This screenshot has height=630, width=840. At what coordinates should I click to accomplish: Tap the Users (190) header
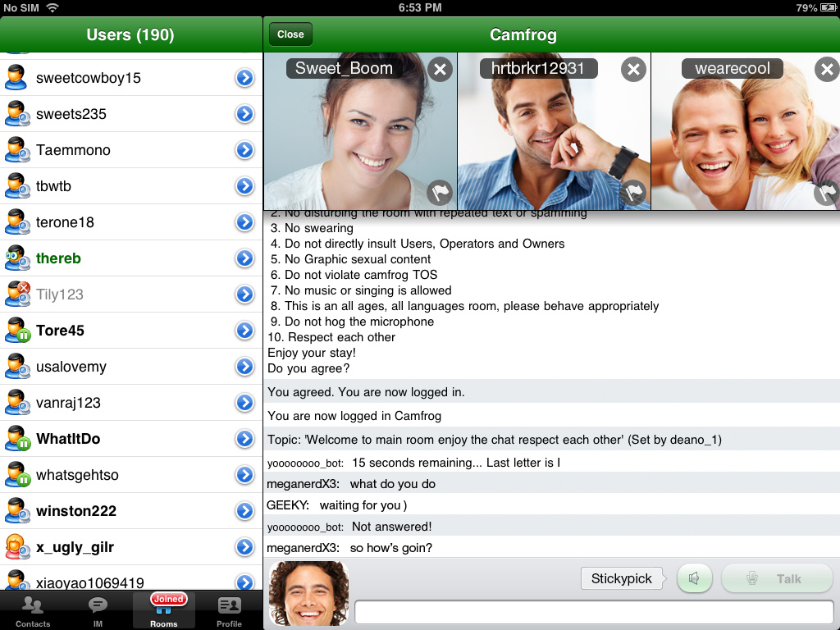coord(130,34)
